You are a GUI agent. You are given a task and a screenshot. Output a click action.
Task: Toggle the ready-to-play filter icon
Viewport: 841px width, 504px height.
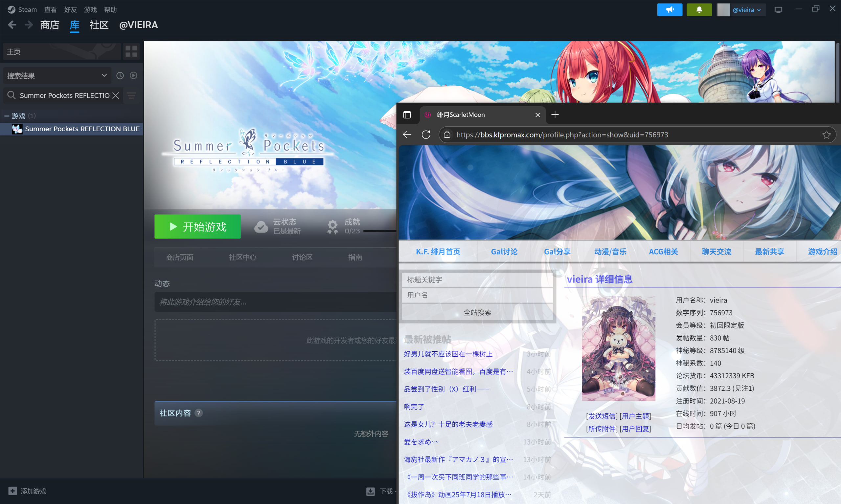click(134, 75)
